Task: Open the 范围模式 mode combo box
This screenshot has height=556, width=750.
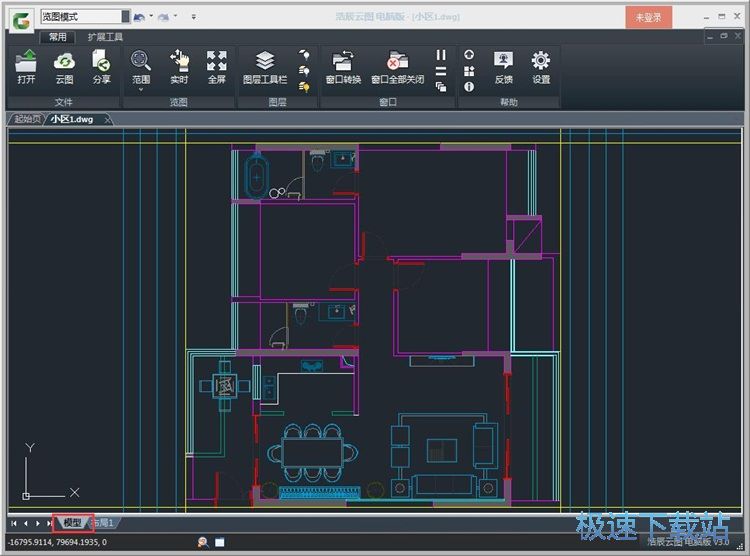Action: [x=85, y=16]
